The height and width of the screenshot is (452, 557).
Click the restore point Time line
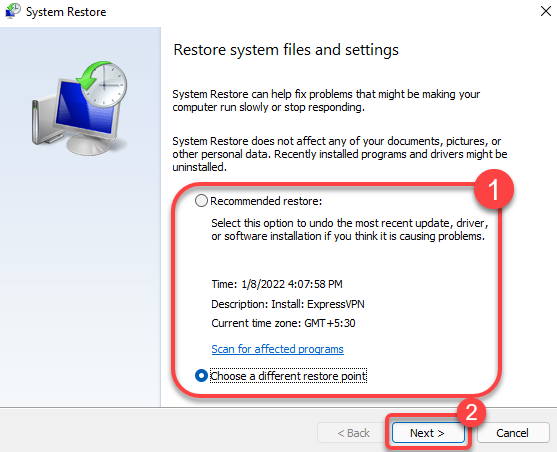coord(277,284)
